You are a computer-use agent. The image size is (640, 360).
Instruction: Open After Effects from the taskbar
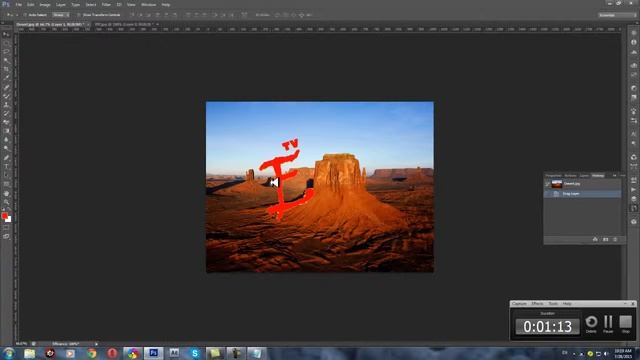coord(174,353)
